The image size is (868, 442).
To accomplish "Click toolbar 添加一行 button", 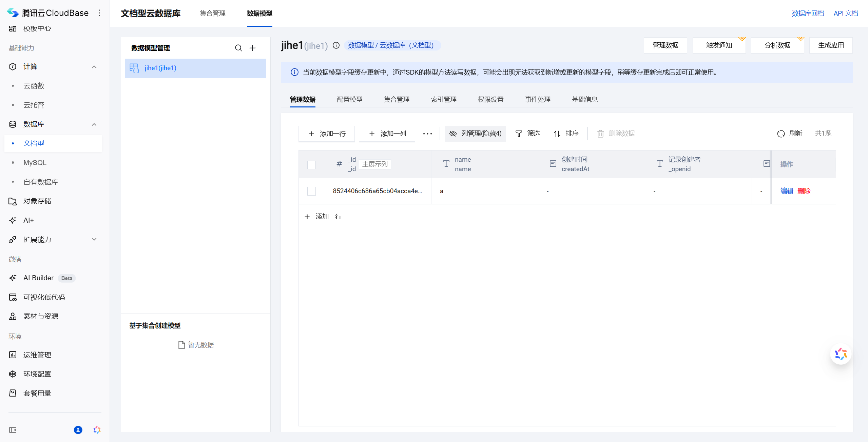I will 327,134.
